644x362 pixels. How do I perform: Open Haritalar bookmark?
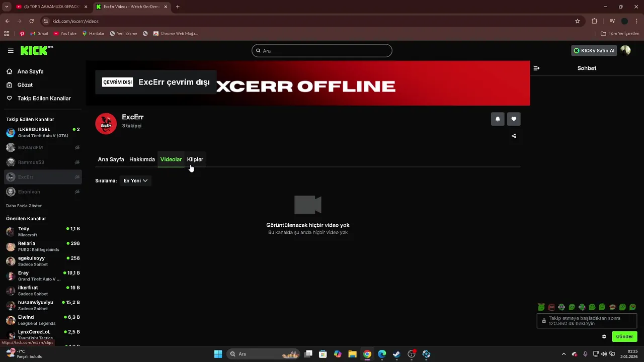click(x=93, y=34)
